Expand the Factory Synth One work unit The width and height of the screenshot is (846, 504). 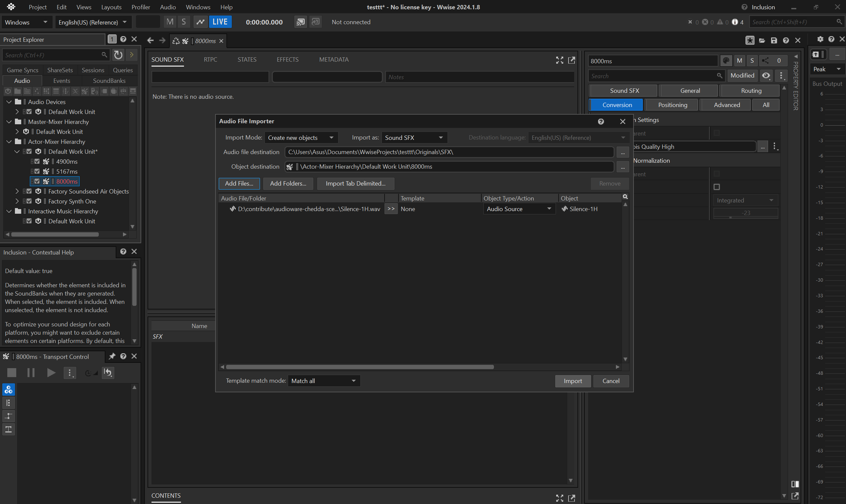17,201
